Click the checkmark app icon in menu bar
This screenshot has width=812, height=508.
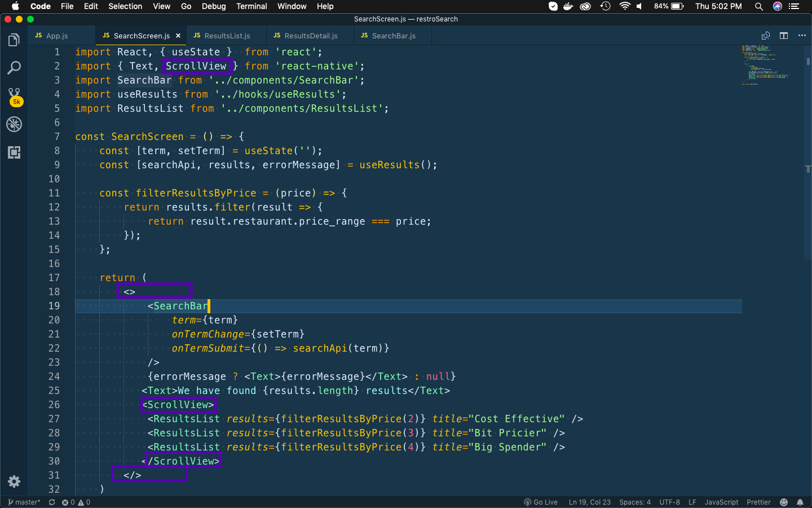(553, 6)
